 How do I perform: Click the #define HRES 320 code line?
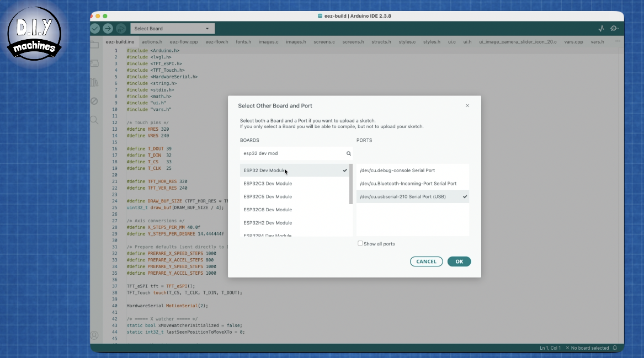[148, 129]
